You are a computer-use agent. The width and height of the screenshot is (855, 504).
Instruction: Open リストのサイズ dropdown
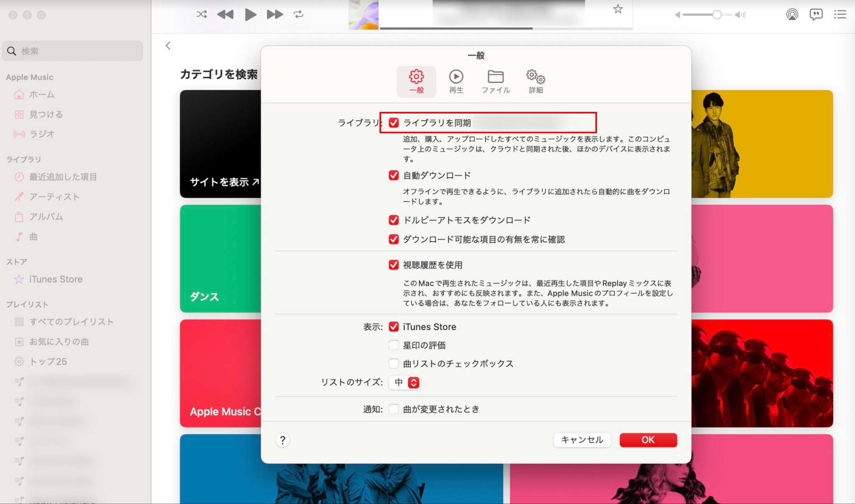405,383
